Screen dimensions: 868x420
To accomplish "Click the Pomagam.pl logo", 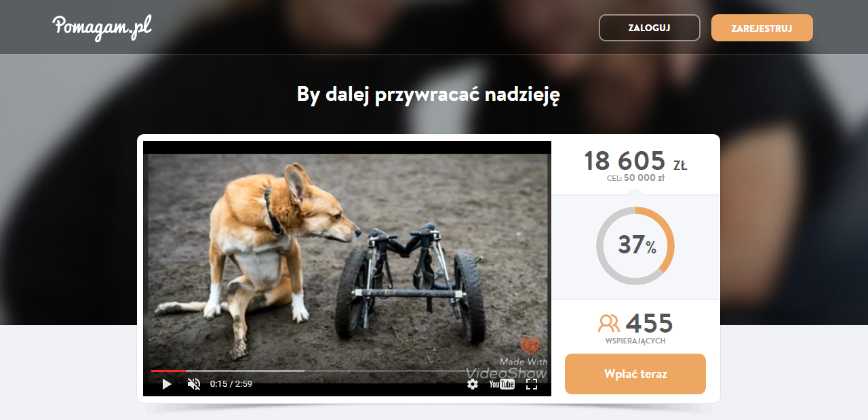I will (102, 26).
